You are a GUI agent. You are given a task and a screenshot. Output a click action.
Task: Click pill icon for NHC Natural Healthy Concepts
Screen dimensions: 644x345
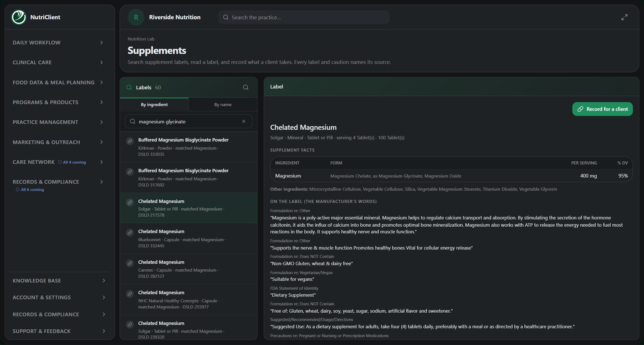coord(130,294)
